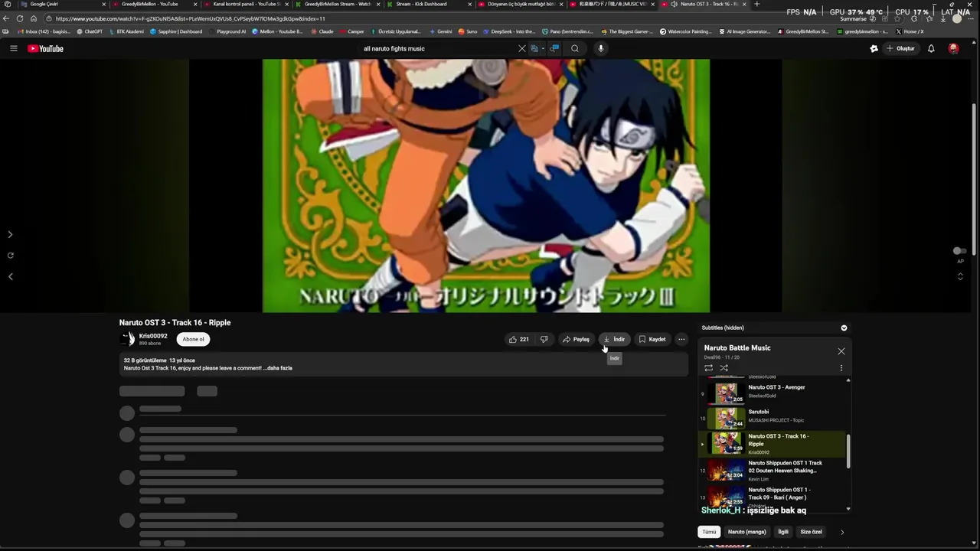Play Shippuden OST 1 Track 09 Ikari (Anger)

coord(773,496)
